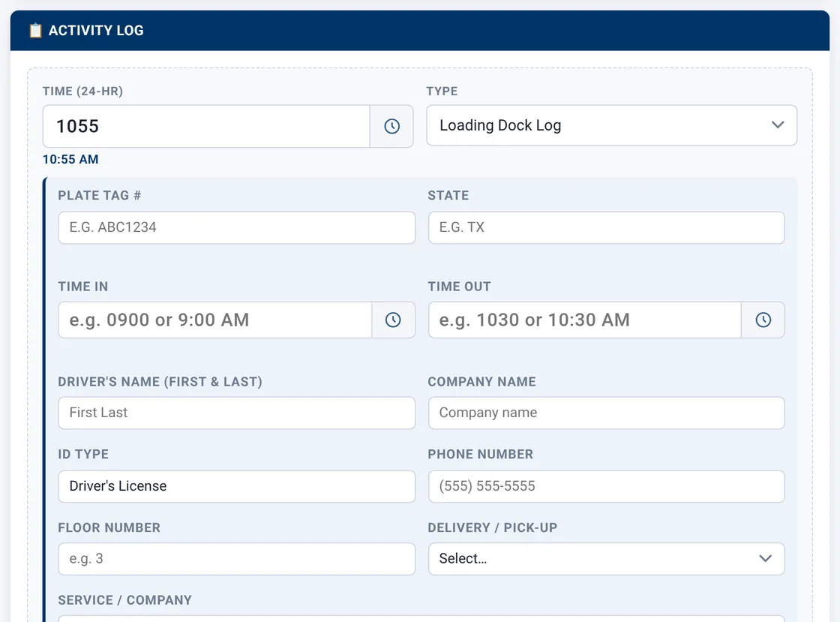Screen dimensions: 840x622
Task: Click the 10:55 AM time hint text
Action: coord(70,160)
